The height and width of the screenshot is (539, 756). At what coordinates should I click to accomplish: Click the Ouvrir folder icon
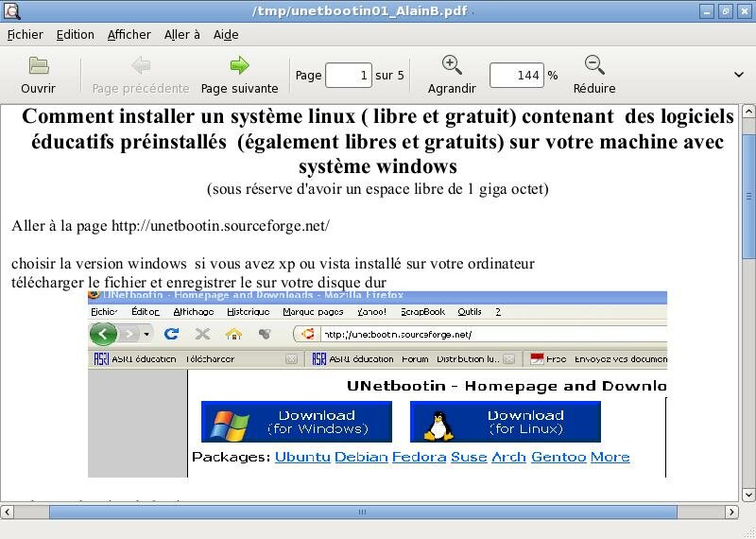click(39, 65)
